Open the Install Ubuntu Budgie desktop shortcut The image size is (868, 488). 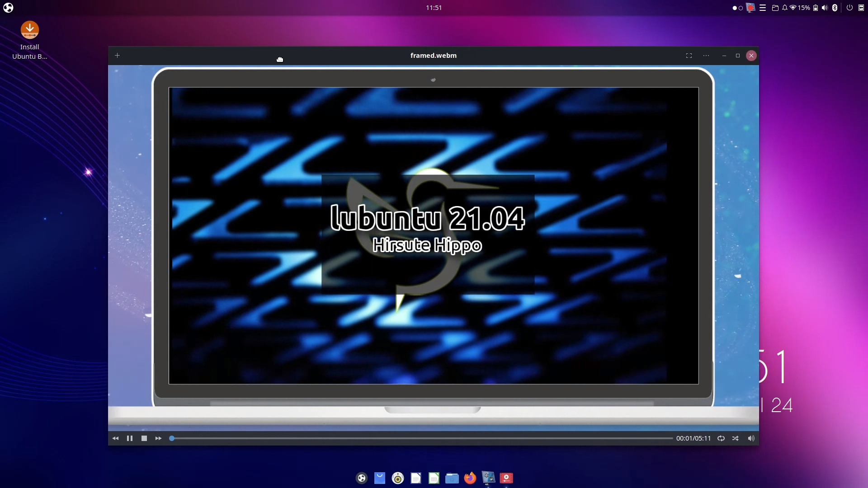click(x=30, y=41)
